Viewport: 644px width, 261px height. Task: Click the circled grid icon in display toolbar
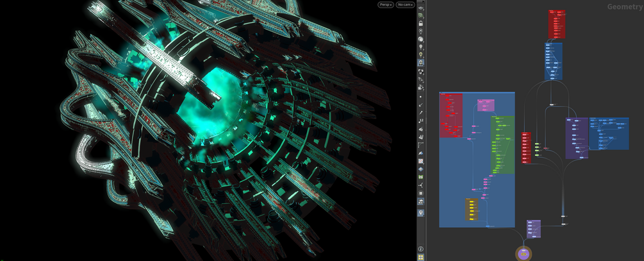click(420, 193)
